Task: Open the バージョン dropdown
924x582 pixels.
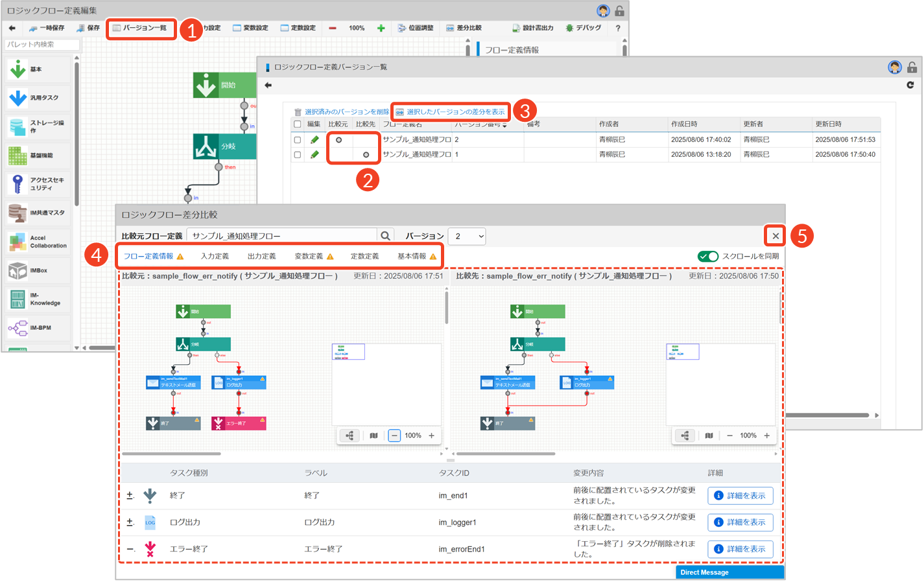Action: click(x=468, y=236)
